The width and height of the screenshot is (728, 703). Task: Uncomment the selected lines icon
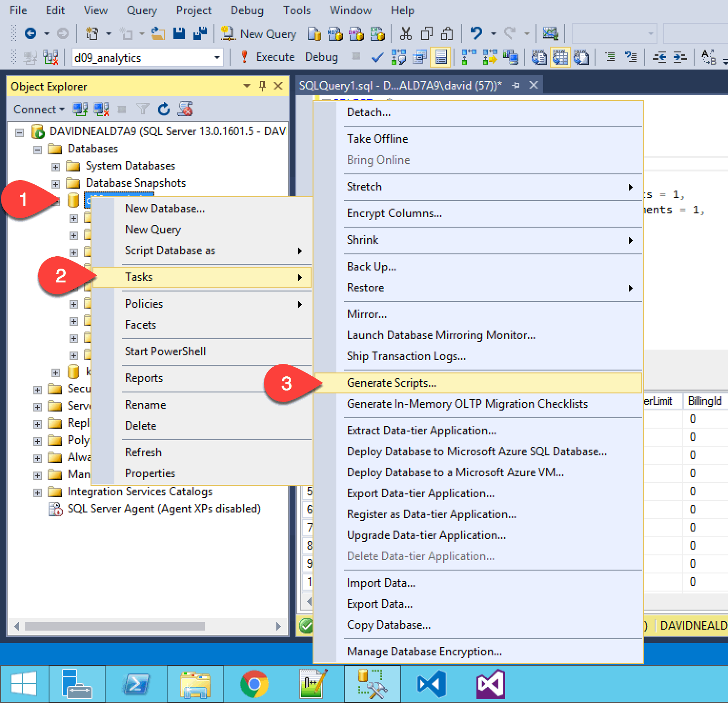[631, 58]
